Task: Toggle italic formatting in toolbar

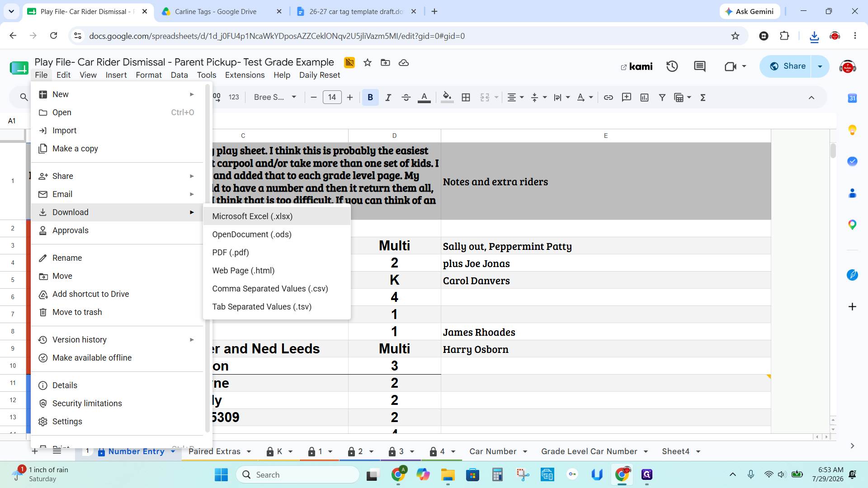Action: [x=388, y=97]
